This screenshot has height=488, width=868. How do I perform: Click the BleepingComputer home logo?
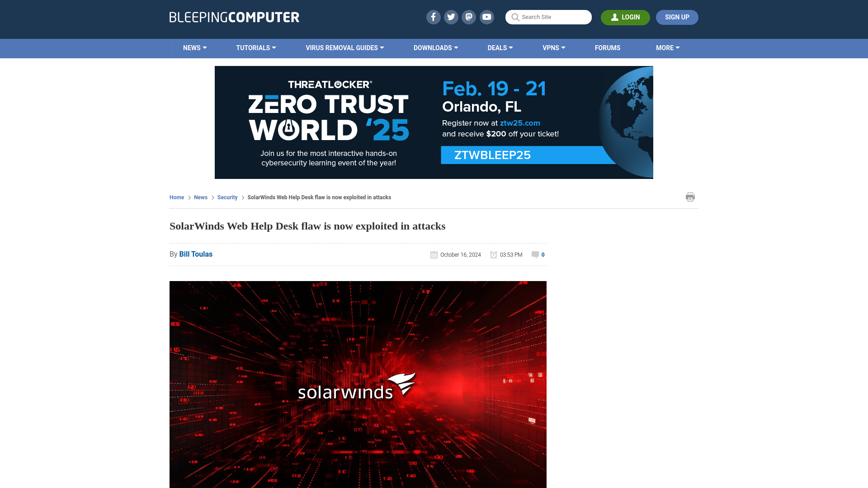tap(234, 17)
